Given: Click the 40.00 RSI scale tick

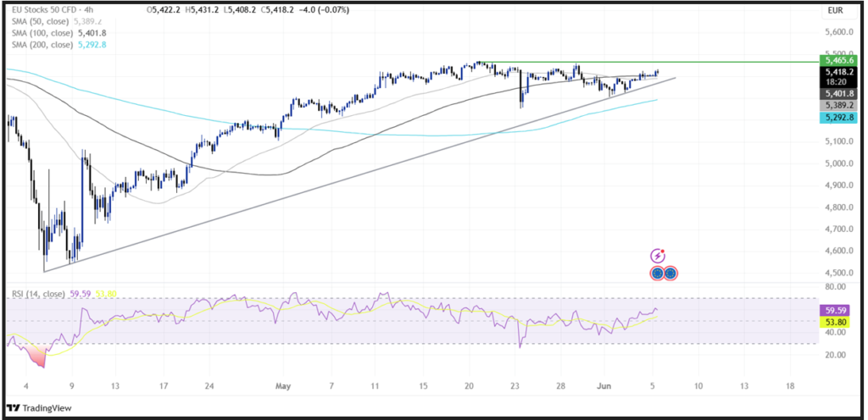Looking at the screenshot, I should click(x=835, y=332).
